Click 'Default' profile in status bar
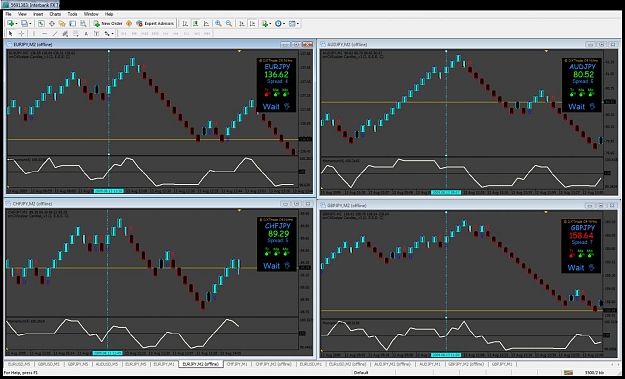 pos(360,373)
